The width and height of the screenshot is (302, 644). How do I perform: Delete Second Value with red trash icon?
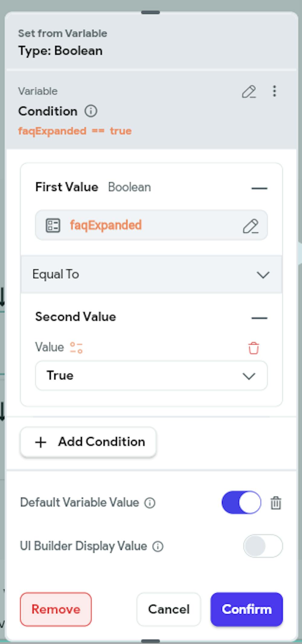[254, 348]
